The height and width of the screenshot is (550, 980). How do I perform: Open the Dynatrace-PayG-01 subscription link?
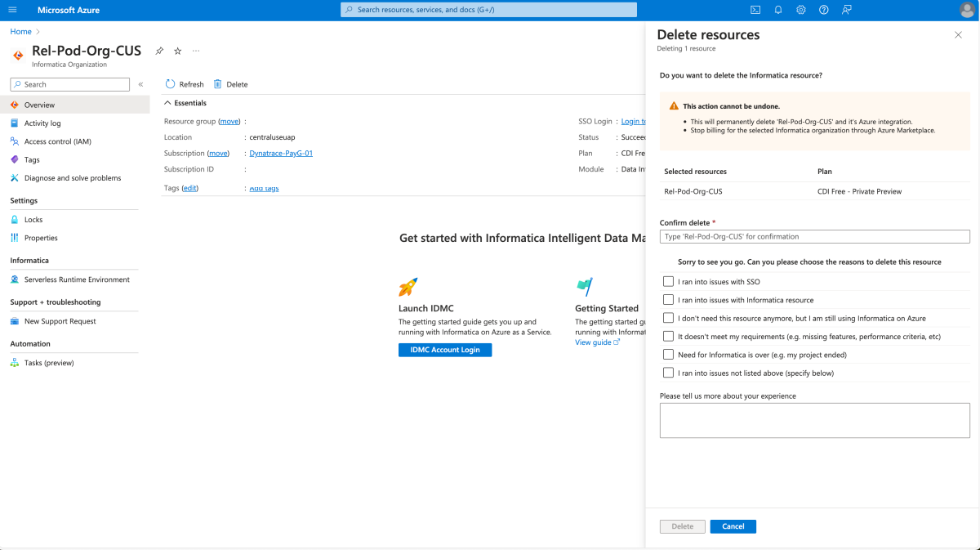point(280,153)
